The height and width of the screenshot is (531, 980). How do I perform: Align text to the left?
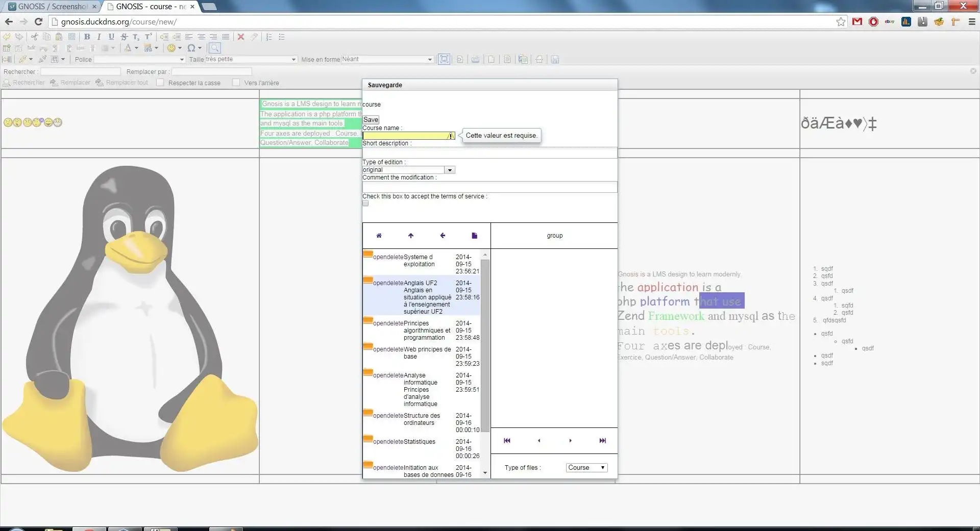point(189,37)
